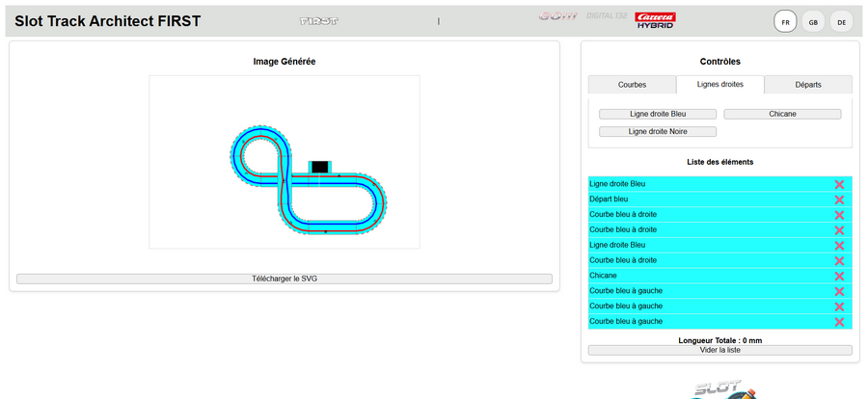Switch language to GB
This screenshot has height=399, width=868.
[813, 22]
